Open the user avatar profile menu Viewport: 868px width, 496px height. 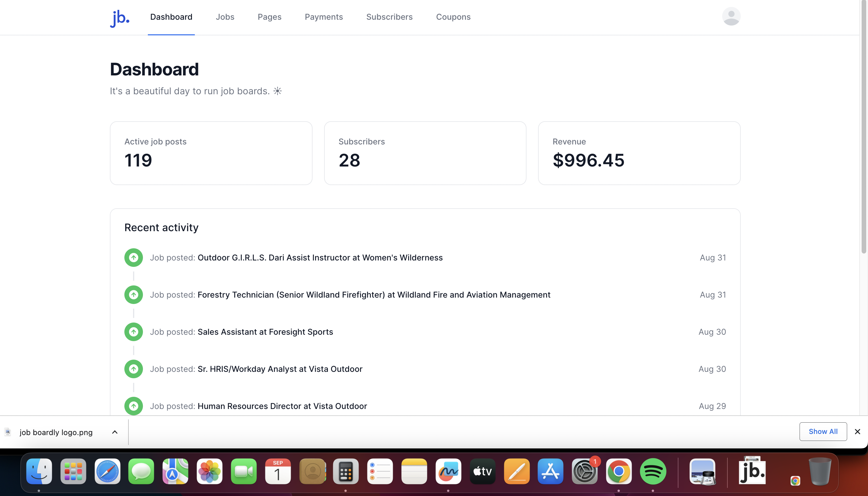(731, 16)
